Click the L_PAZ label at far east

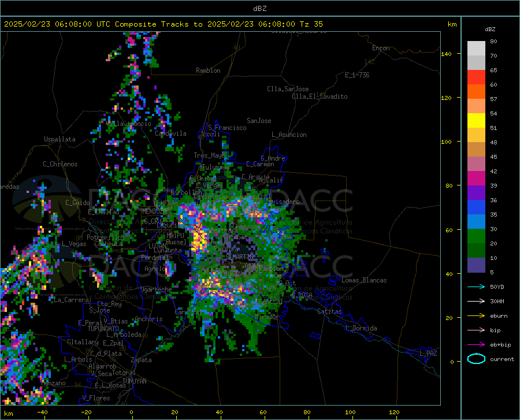(429, 354)
